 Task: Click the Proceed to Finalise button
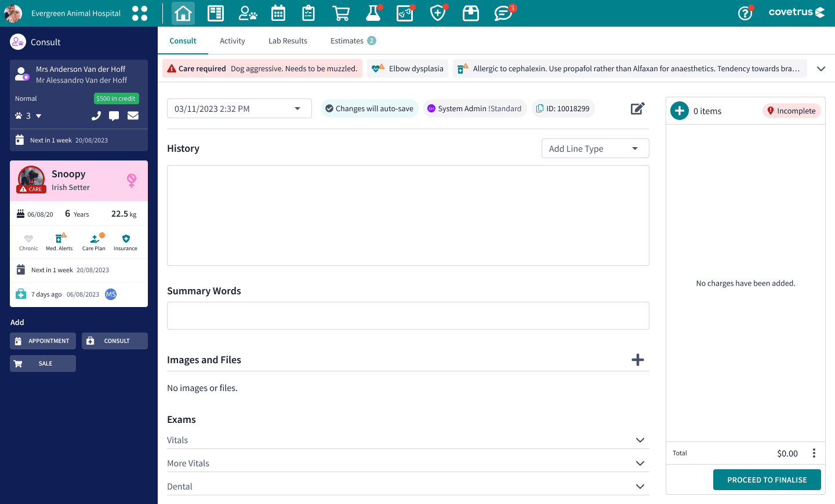point(767,480)
